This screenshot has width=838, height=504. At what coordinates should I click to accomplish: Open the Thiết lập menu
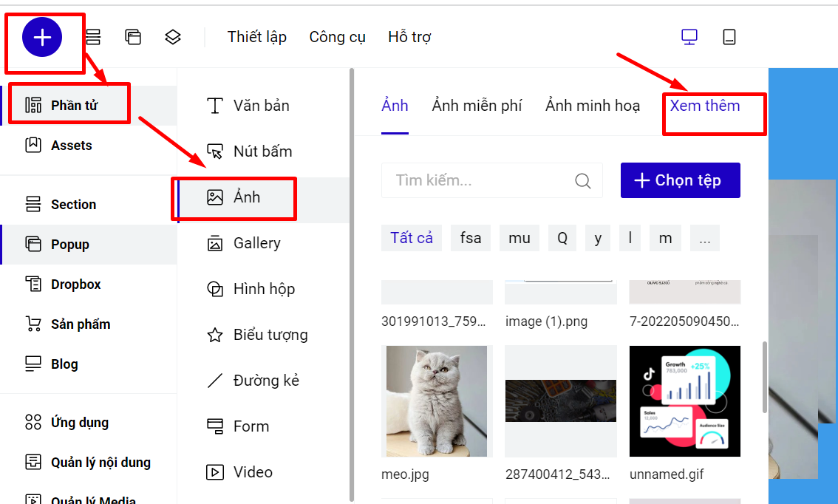point(256,37)
